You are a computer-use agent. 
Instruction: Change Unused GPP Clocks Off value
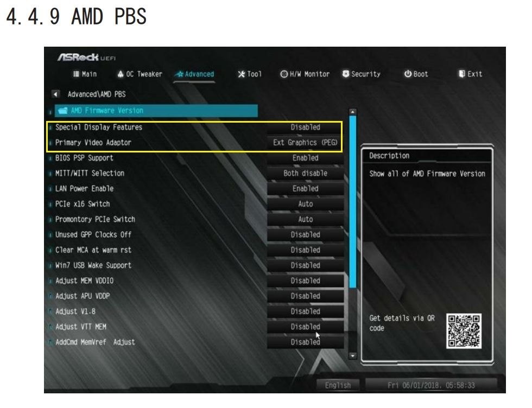[305, 235]
